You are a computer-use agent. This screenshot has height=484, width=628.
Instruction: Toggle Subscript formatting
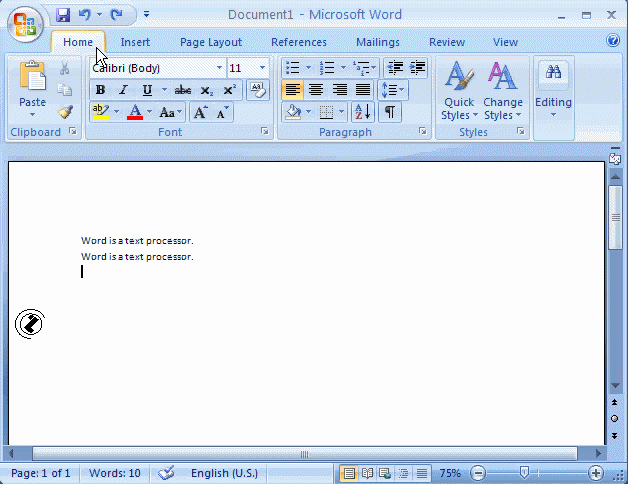tap(206, 90)
